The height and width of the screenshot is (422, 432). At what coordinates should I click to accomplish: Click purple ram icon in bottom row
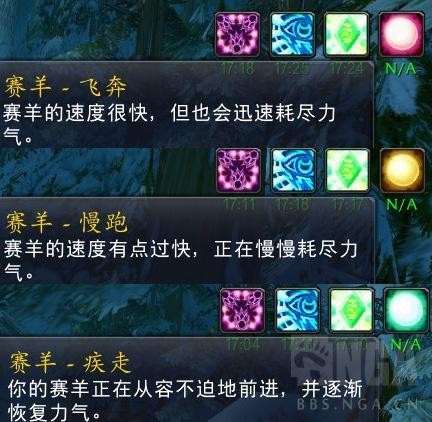click(243, 311)
